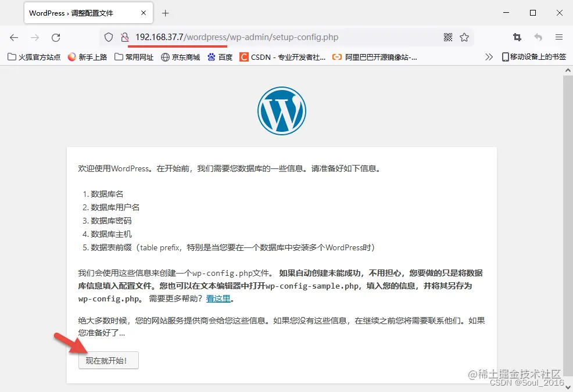
Task: Open the QR code icon in address bar
Action: 448,37
